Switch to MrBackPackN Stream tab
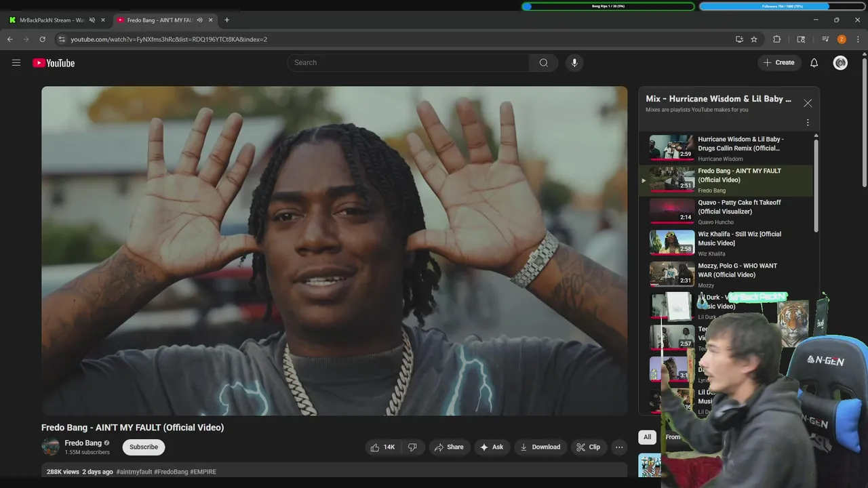Viewport: 868px width, 488px height. pyautogui.click(x=57, y=20)
